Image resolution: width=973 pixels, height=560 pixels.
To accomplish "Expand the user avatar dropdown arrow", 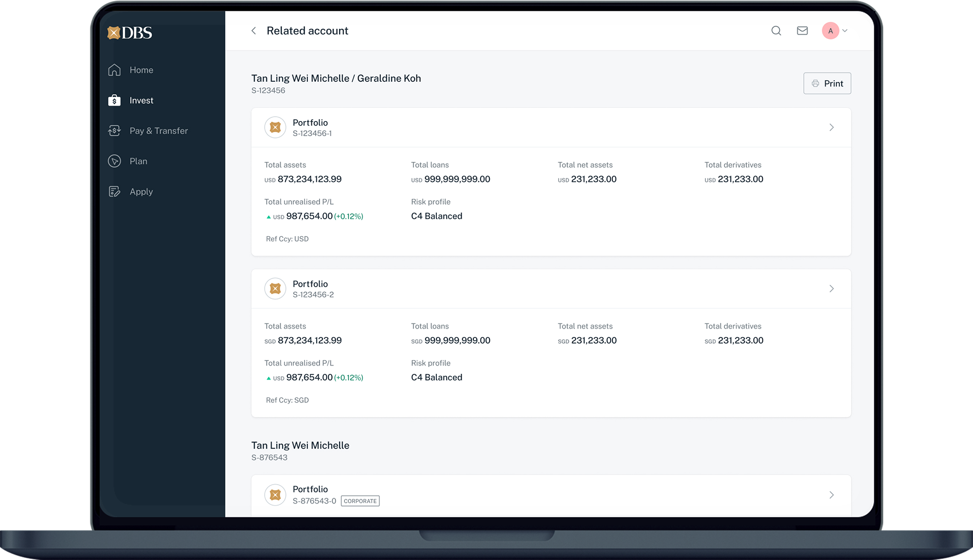I will [845, 31].
